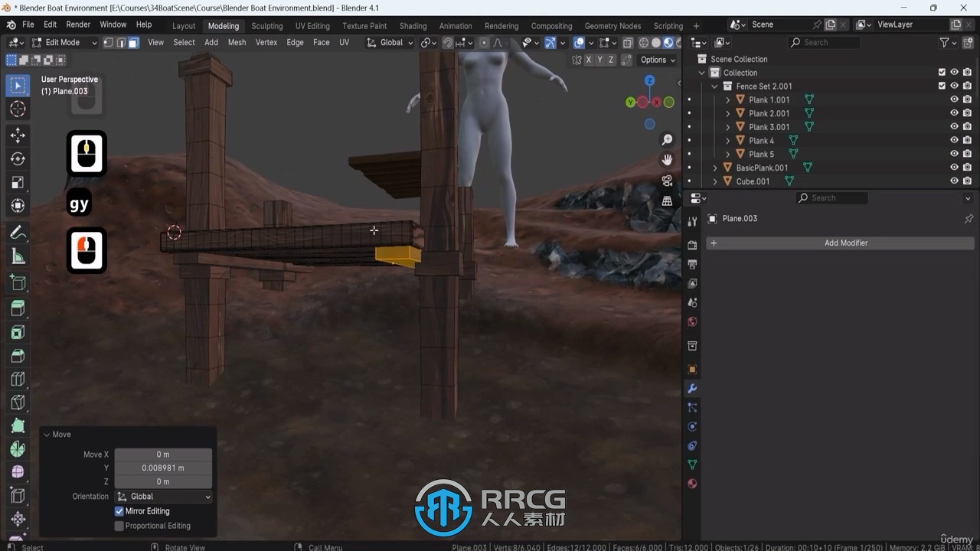This screenshot has width=980, height=551.
Task: Expand BasicPlank.001 in outliner
Action: 715,168
